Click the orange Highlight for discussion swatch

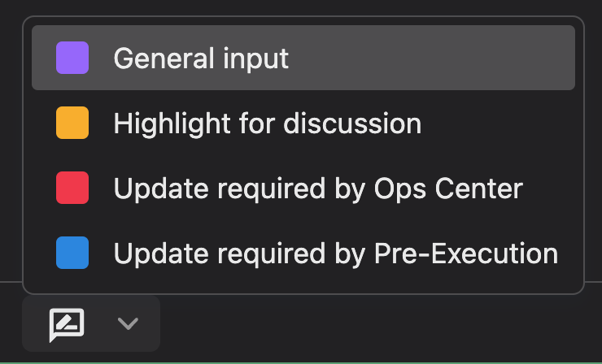point(72,123)
